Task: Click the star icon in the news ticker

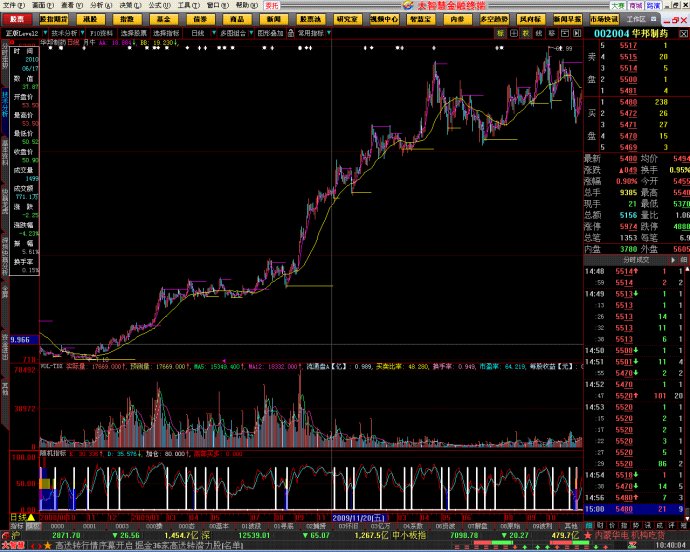Action: (46, 546)
